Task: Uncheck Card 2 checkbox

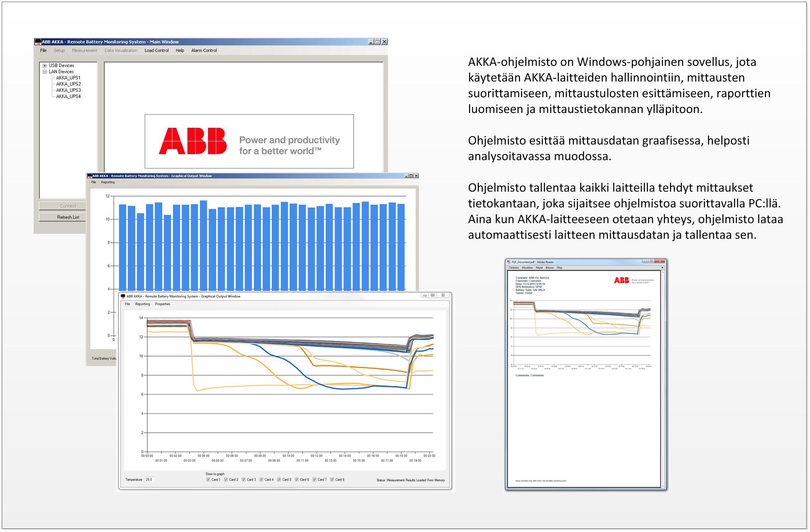Action: coord(226,480)
